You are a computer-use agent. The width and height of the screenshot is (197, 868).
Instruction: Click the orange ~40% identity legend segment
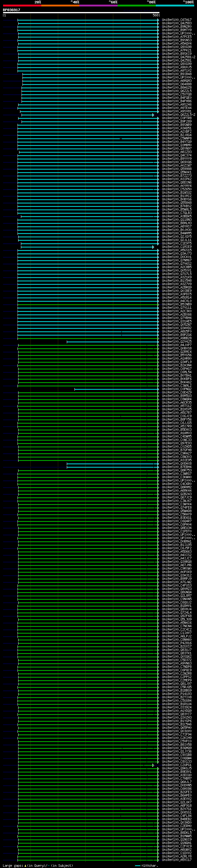coord(60,6)
